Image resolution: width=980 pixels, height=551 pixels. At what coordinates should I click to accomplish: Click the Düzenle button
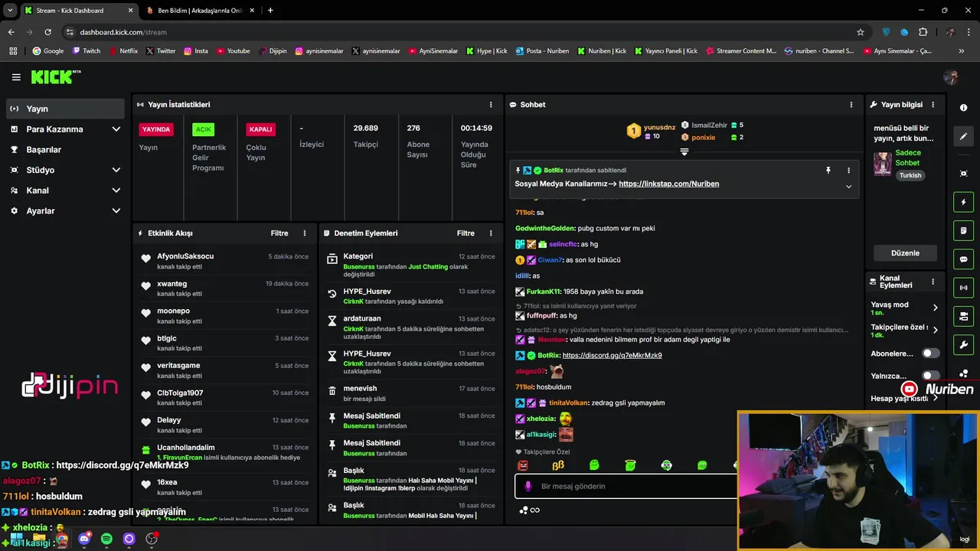click(905, 253)
